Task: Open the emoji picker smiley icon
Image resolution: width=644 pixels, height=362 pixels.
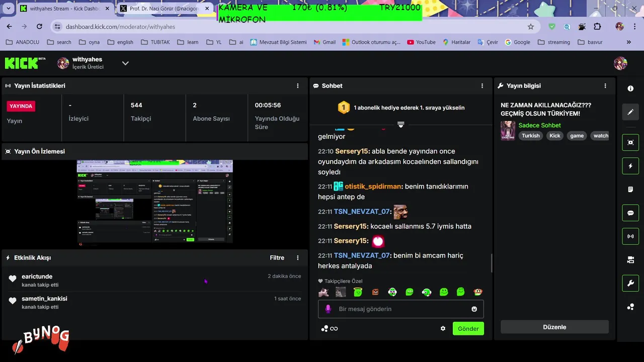Action: point(474,309)
